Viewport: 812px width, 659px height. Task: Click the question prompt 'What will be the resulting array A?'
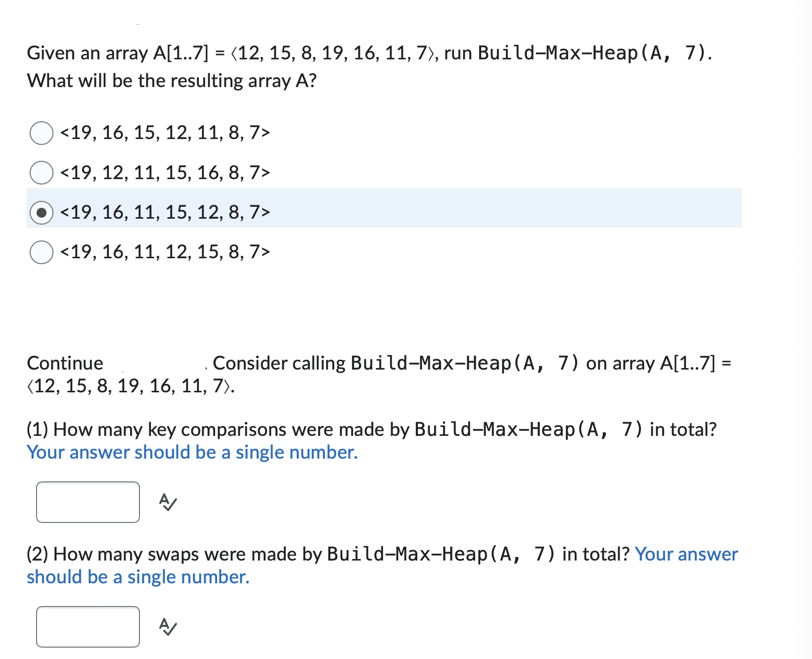point(172,80)
